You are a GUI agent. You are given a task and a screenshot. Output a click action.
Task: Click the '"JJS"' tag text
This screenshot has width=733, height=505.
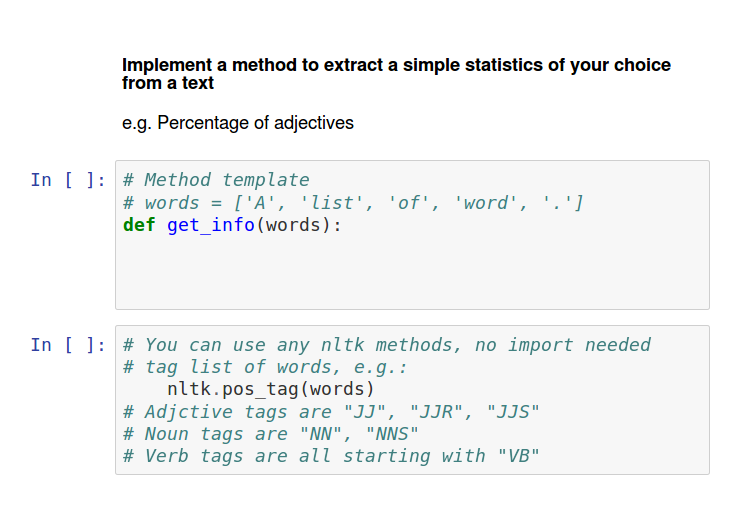(x=513, y=412)
